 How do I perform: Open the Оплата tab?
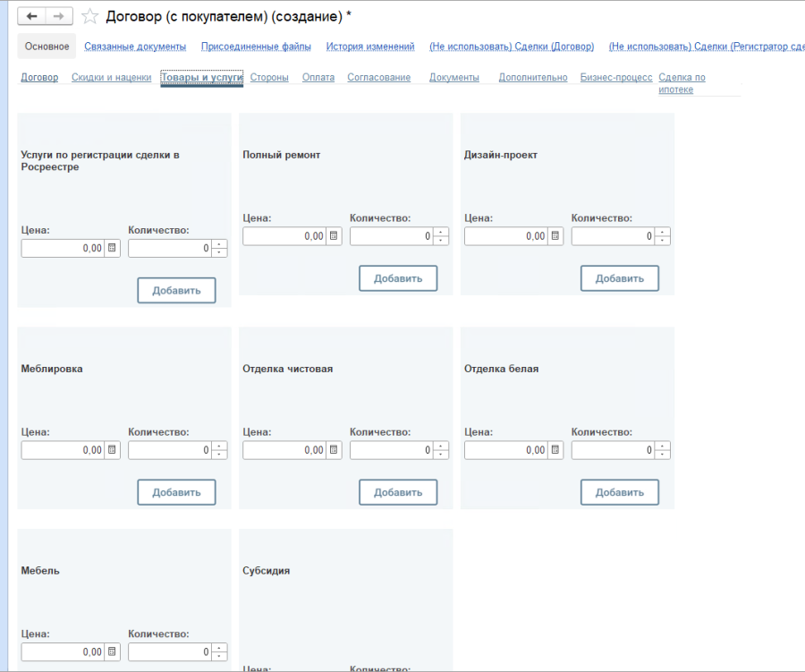(318, 78)
